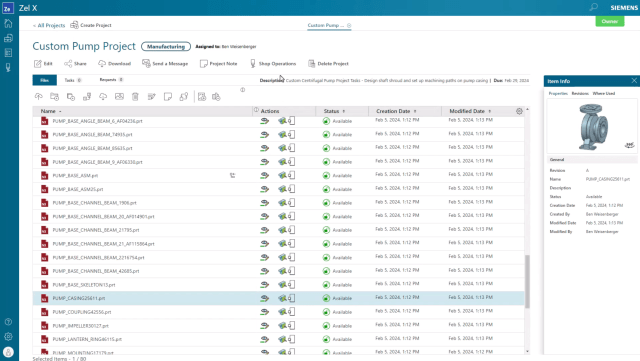The height and width of the screenshot is (361, 640).
Task: Open the help icon in left sidebar
Action: click(8, 322)
